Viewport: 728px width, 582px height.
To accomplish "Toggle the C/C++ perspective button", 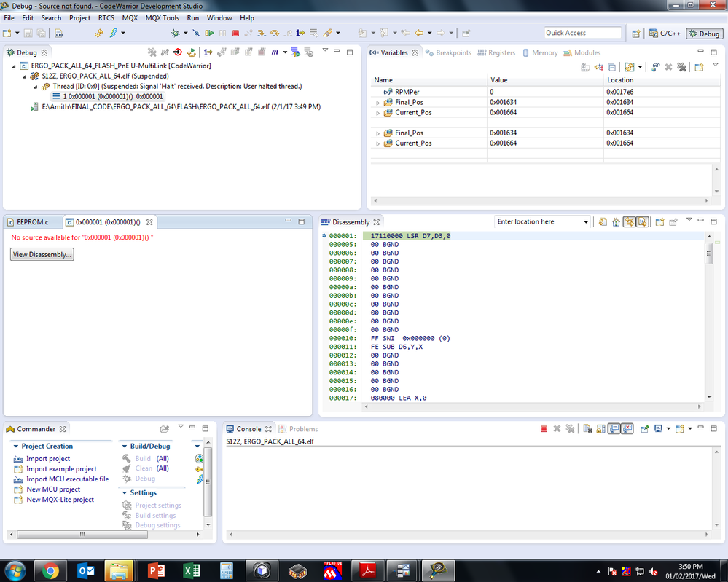I will [x=665, y=34].
